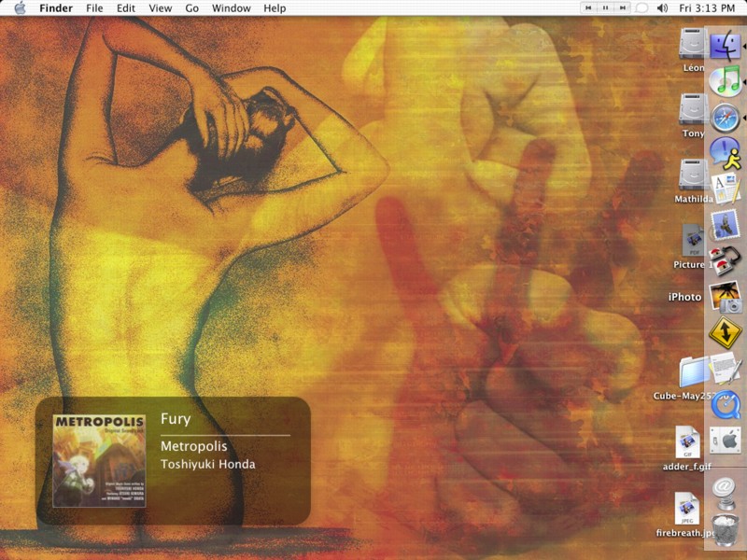Open the AIM running man icon
The height and width of the screenshot is (560, 747).
tap(725, 152)
